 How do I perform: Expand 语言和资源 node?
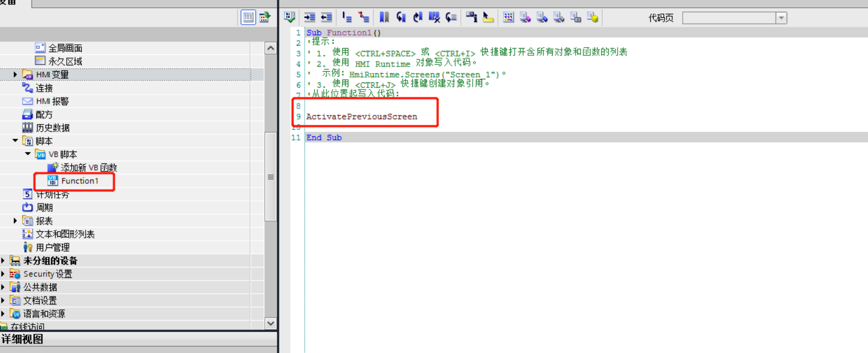tap(3, 314)
